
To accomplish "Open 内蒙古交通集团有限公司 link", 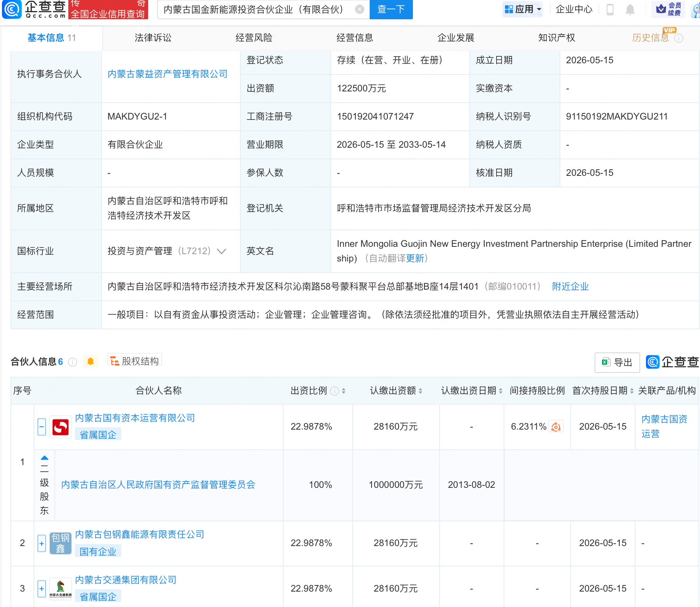I will coord(126,580).
